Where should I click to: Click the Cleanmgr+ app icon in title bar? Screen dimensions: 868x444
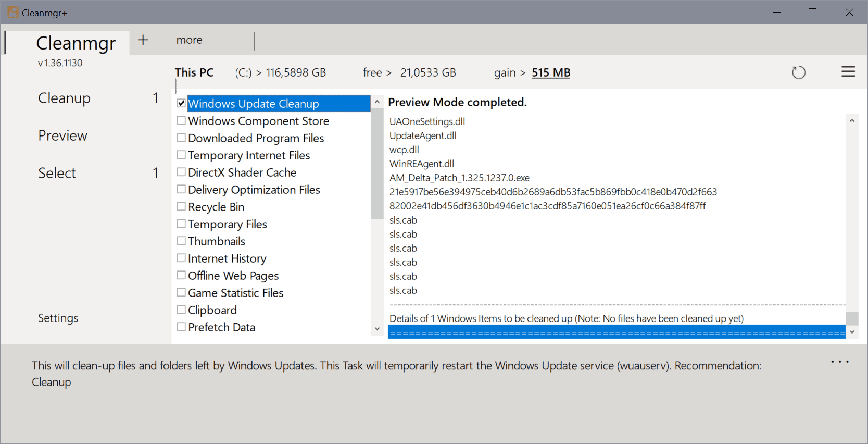pyautogui.click(x=12, y=13)
